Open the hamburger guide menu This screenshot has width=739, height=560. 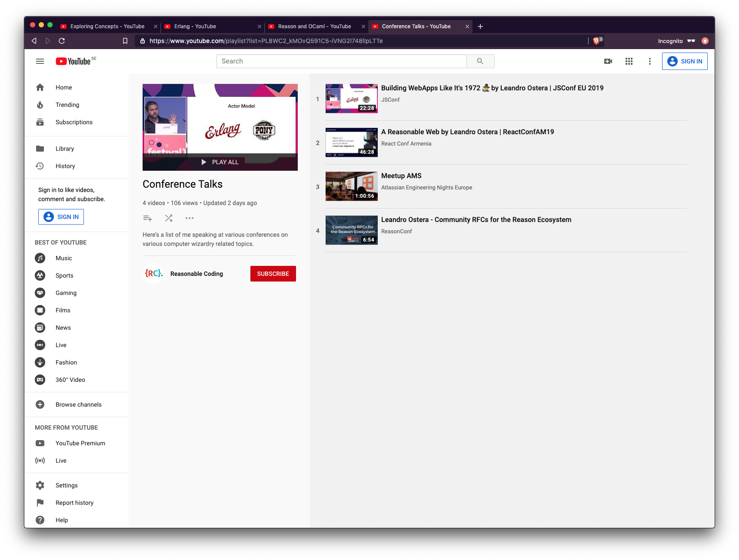pyautogui.click(x=40, y=61)
